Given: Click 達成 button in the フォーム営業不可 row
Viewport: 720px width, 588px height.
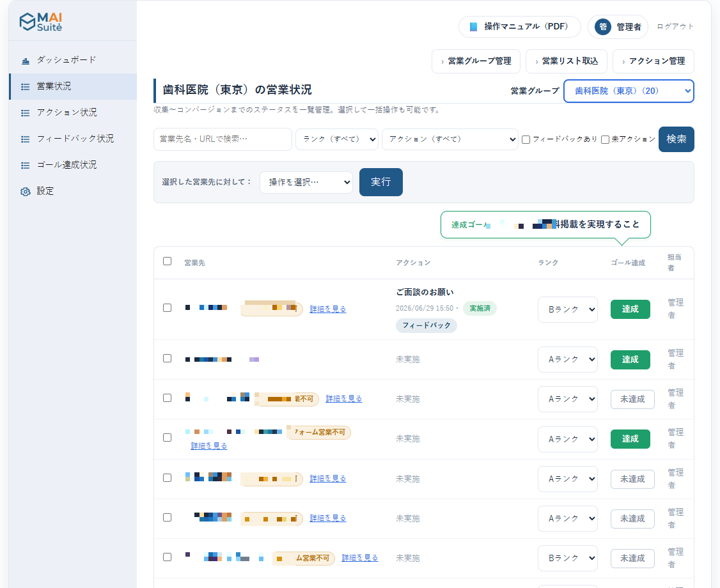Looking at the screenshot, I should (x=630, y=439).
